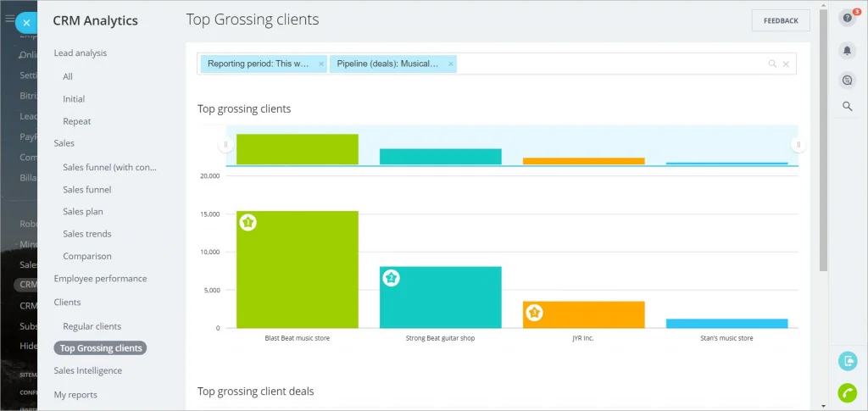868x411 pixels.
Task: Toggle the hamburger main menu
Action: (x=9, y=18)
